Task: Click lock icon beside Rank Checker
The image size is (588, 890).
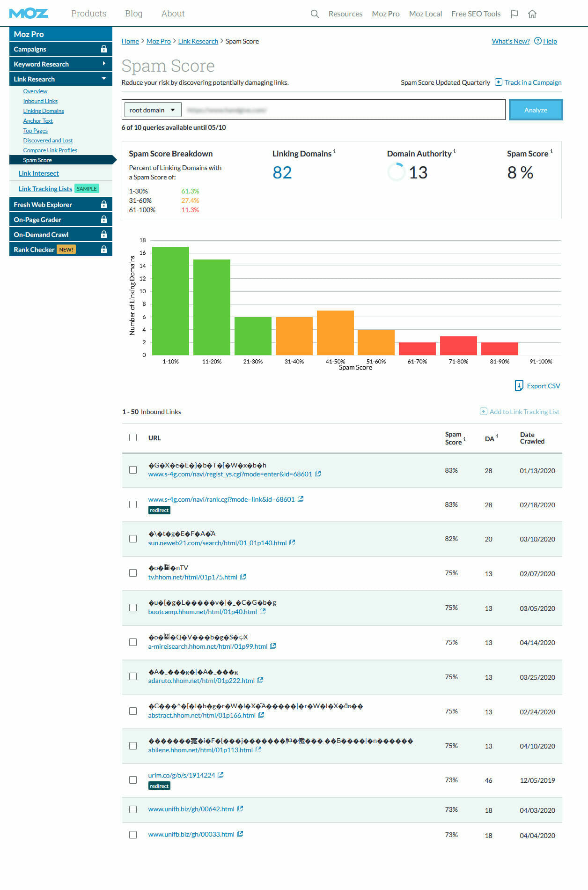Action: [104, 249]
